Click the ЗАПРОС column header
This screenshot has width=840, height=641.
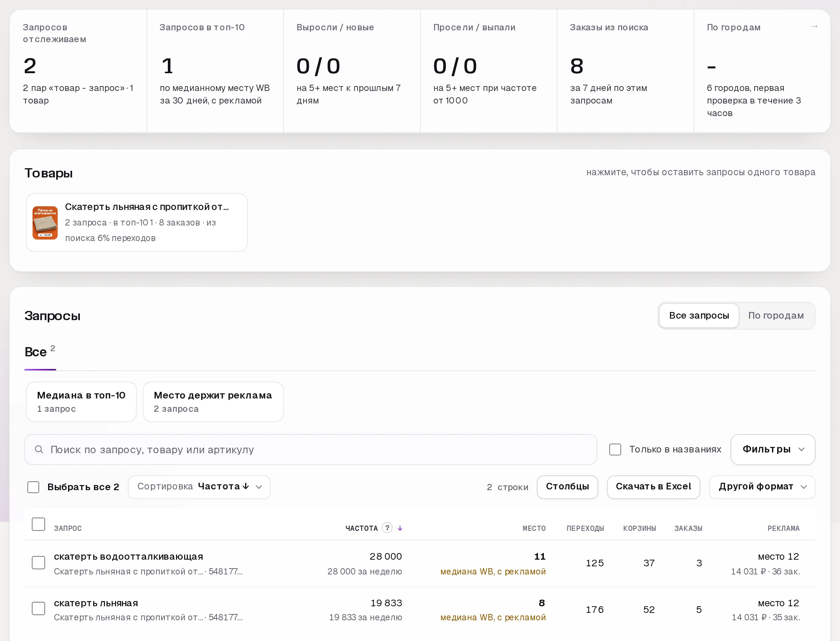[x=68, y=529]
